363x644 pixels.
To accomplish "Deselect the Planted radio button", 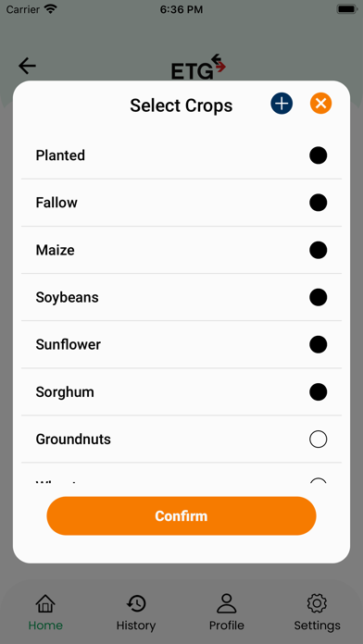I will coord(319,155).
